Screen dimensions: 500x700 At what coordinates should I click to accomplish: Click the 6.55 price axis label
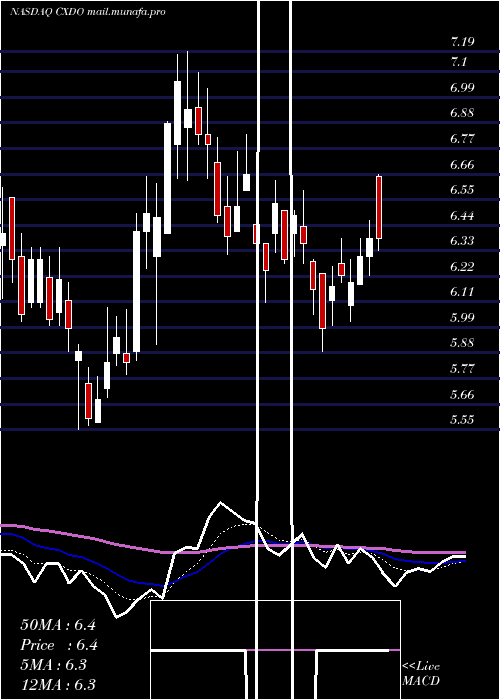click(462, 190)
